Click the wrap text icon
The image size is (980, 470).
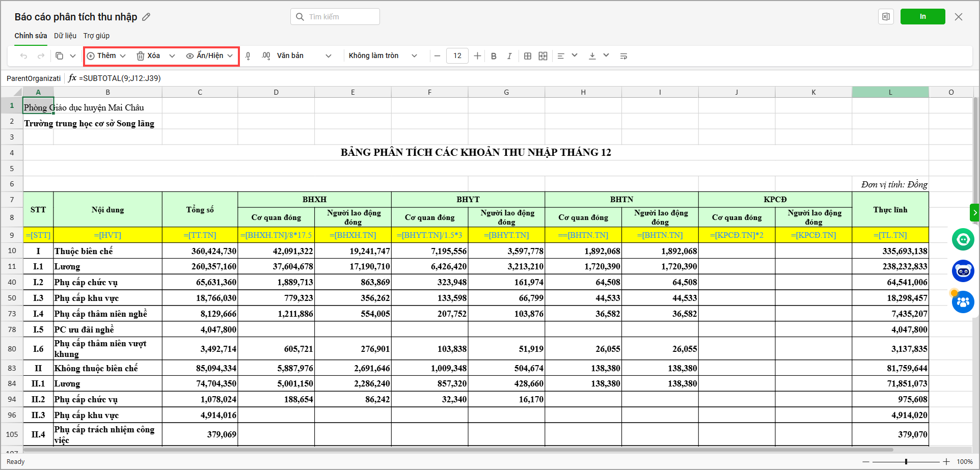click(x=623, y=56)
